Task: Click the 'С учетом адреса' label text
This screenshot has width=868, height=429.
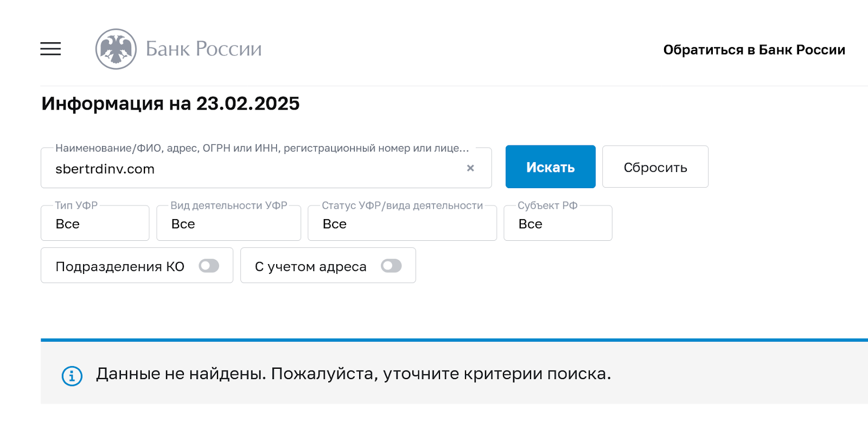Action: pos(310,267)
